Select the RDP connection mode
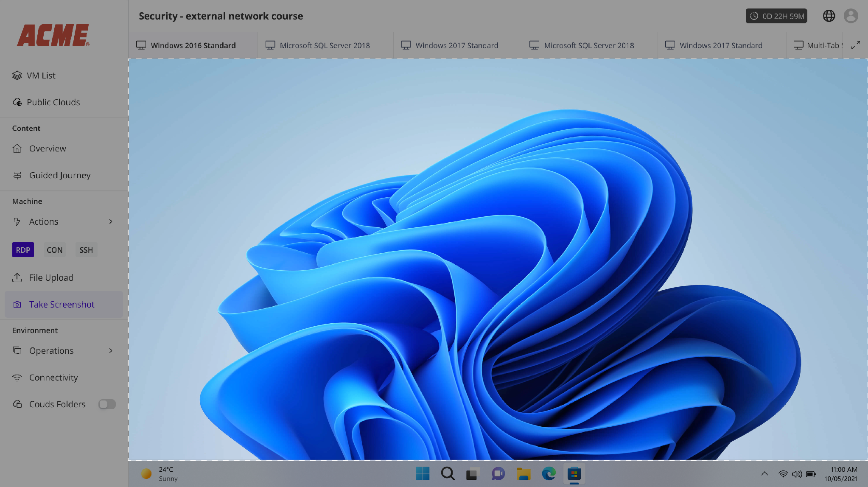This screenshot has height=487, width=868. pyautogui.click(x=23, y=250)
